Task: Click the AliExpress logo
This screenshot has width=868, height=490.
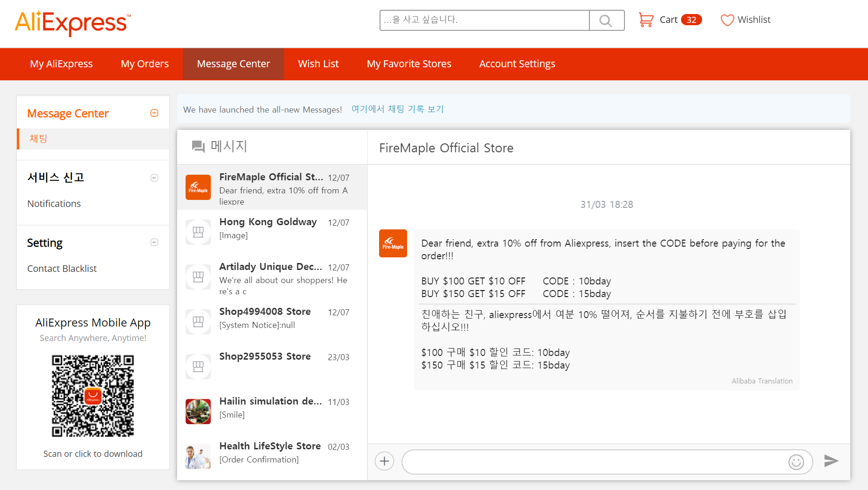Action: click(72, 23)
